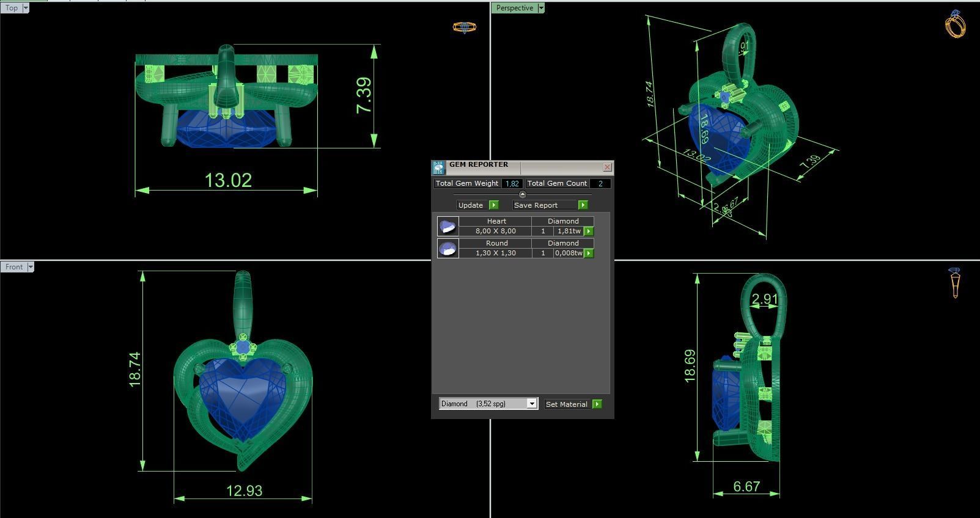This screenshot has width=980, height=518.
Task: Close the Gem Reporter dialog
Action: [607, 167]
